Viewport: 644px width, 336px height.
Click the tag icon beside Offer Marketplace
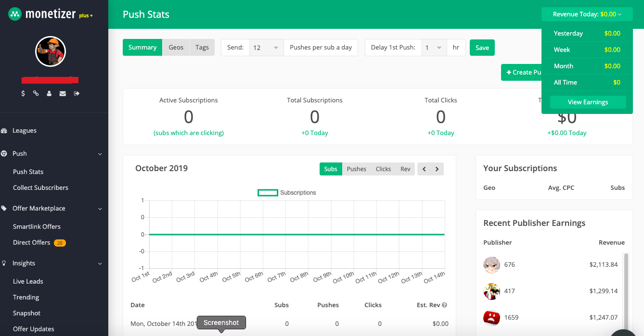4,208
